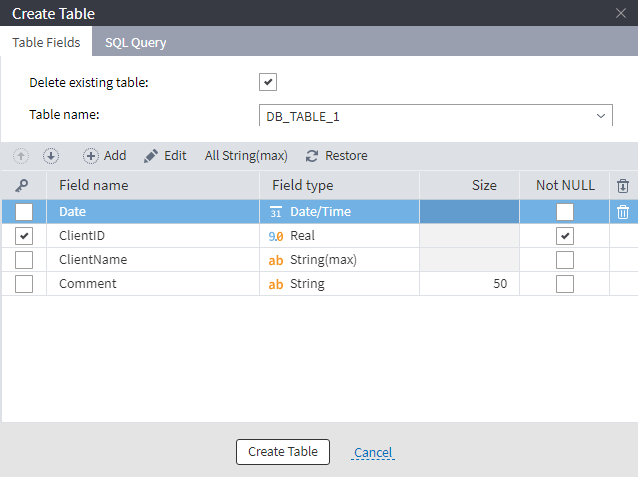The width and height of the screenshot is (638, 477).
Task: Select the ClientID field name cell
Action: coord(153,236)
